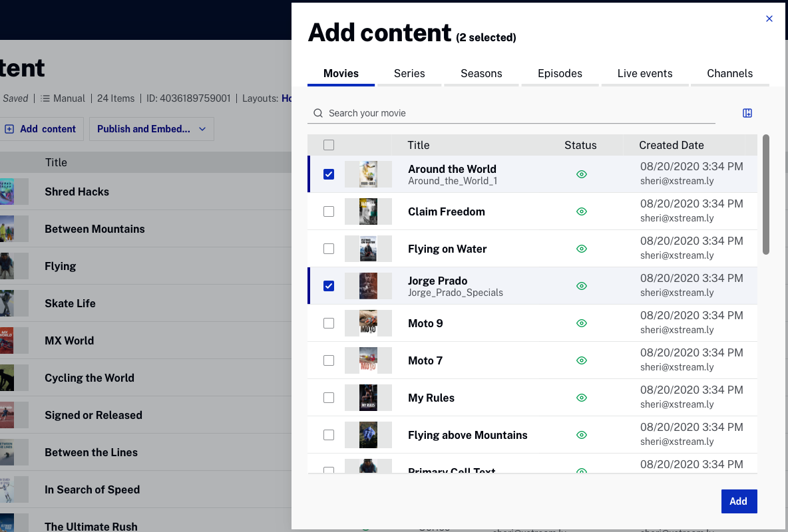Open the table column settings icon
Image resolution: width=788 pixels, height=532 pixels.
click(x=747, y=112)
